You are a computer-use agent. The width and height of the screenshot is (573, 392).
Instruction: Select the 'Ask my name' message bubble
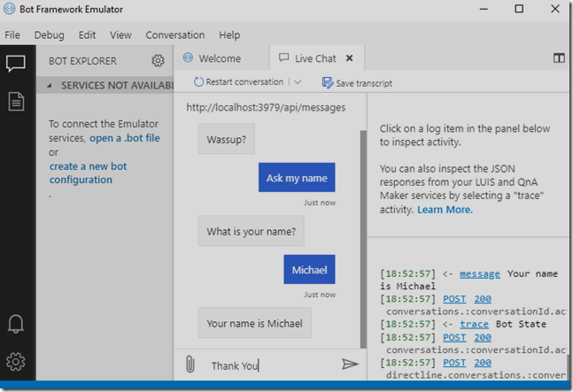pyautogui.click(x=297, y=177)
